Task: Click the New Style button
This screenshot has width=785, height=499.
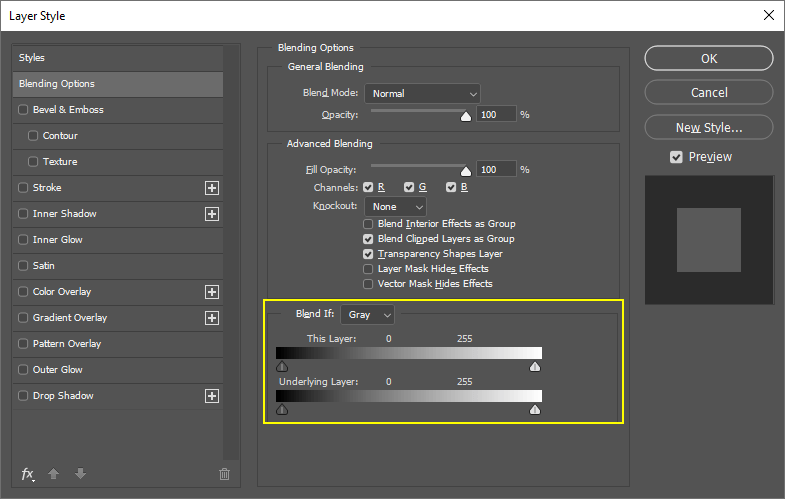Action: 708,127
